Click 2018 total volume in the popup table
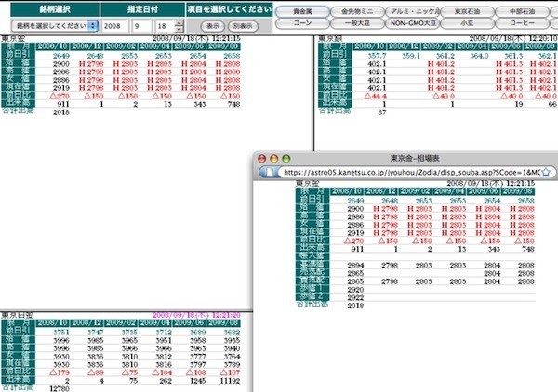This screenshot has width=558, height=392. point(355,306)
